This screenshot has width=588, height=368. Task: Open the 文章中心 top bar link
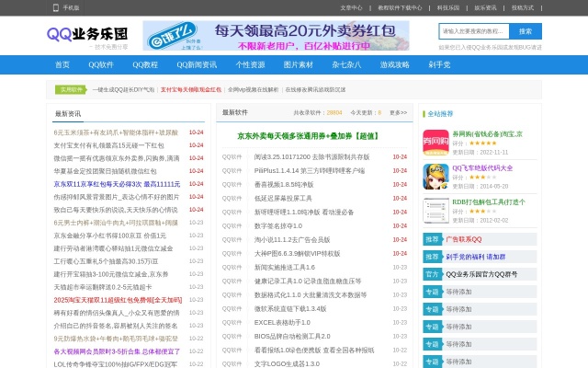pos(351,6)
